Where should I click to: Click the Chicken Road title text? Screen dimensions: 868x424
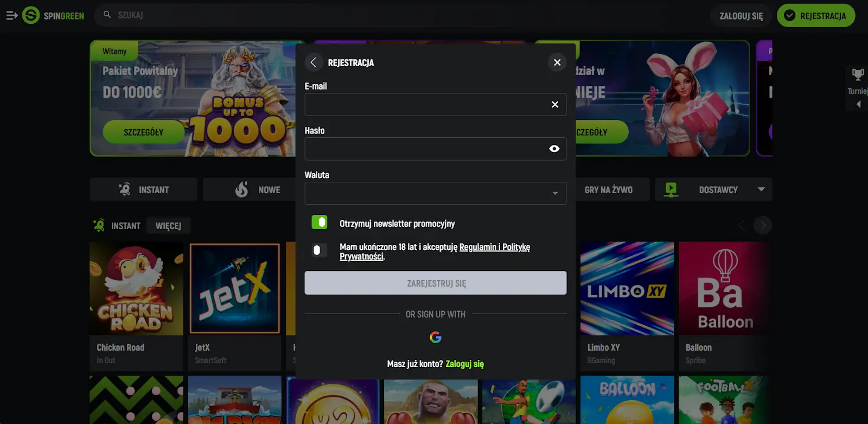[x=120, y=347]
